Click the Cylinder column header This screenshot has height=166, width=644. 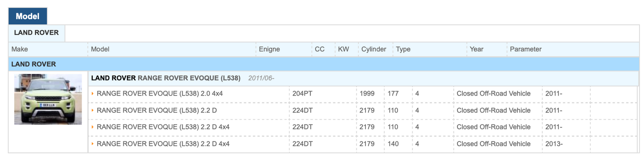point(374,49)
